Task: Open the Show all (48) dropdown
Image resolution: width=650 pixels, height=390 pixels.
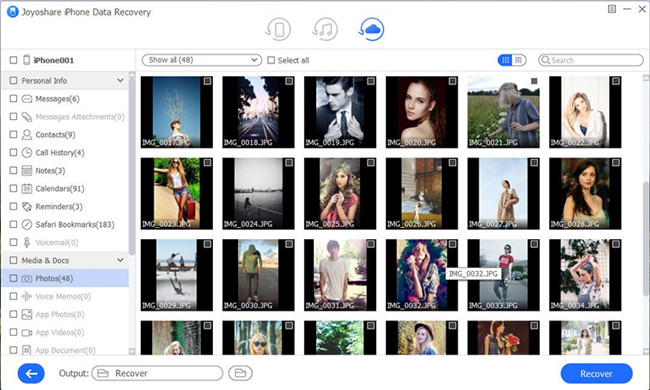Action: (x=202, y=60)
